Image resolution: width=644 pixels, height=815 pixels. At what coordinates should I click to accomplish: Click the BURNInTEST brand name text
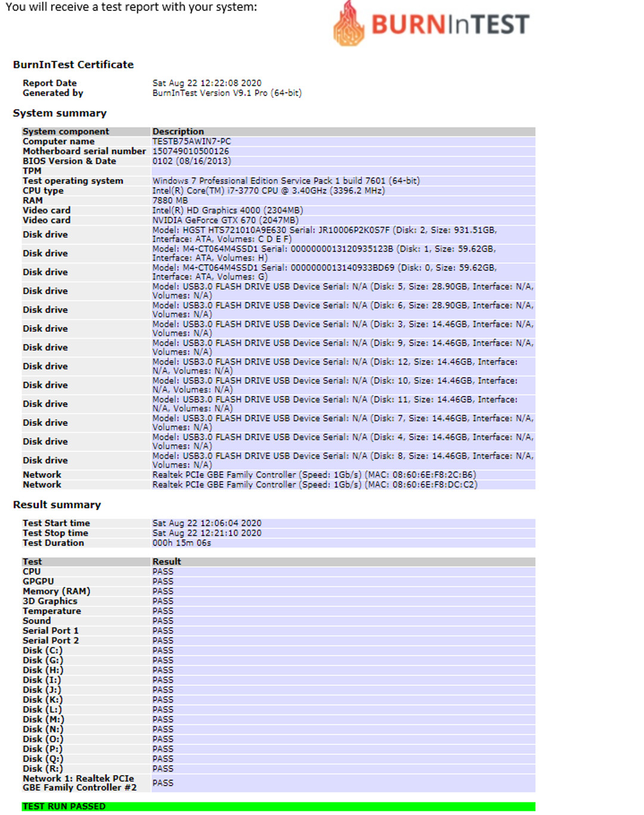(450, 24)
